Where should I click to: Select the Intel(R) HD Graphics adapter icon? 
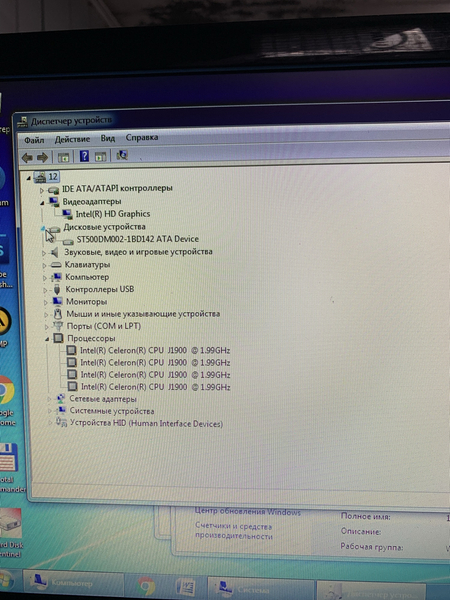coord(67,214)
